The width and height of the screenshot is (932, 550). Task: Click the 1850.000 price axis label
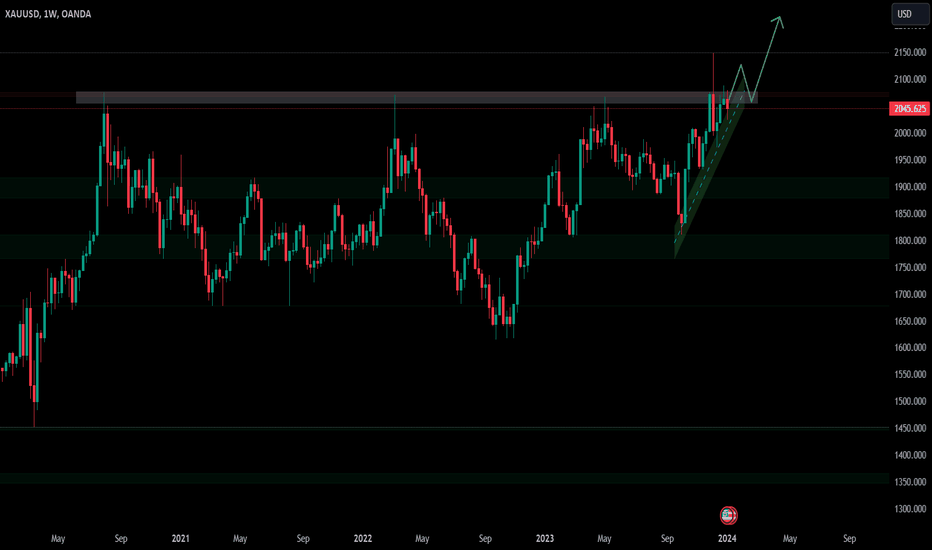tap(910, 213)
